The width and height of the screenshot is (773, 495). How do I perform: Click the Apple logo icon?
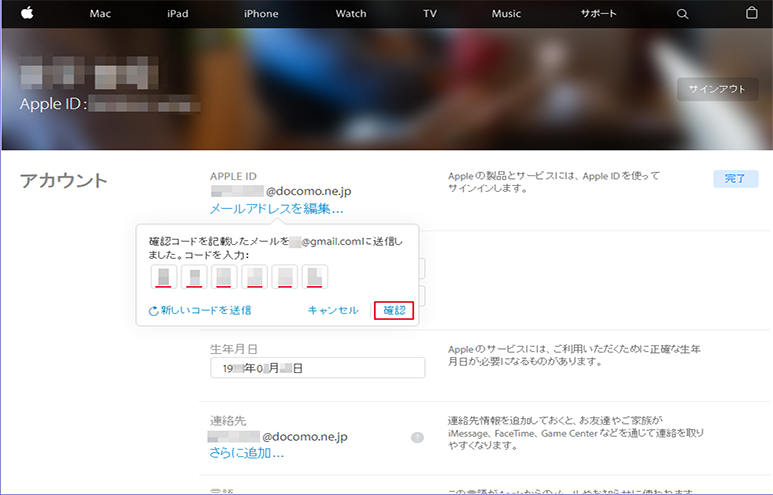[x=28, y=13]
